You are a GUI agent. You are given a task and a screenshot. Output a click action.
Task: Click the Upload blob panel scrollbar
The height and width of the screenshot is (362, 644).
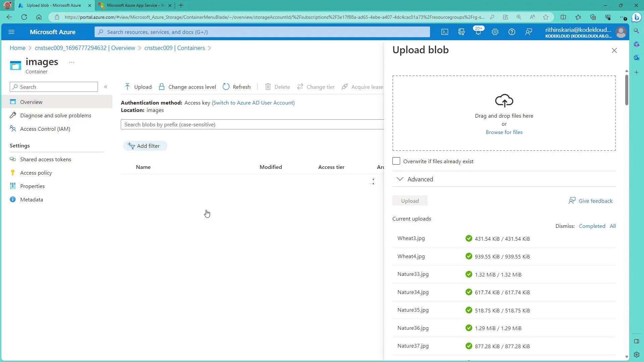(x=626, y=90)
